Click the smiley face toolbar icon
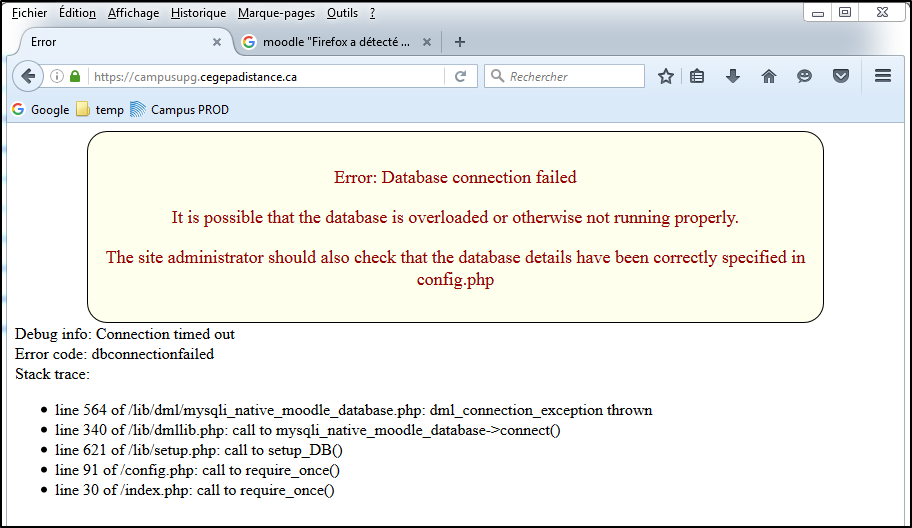This screenshot has height=528, width=912. 804,77
